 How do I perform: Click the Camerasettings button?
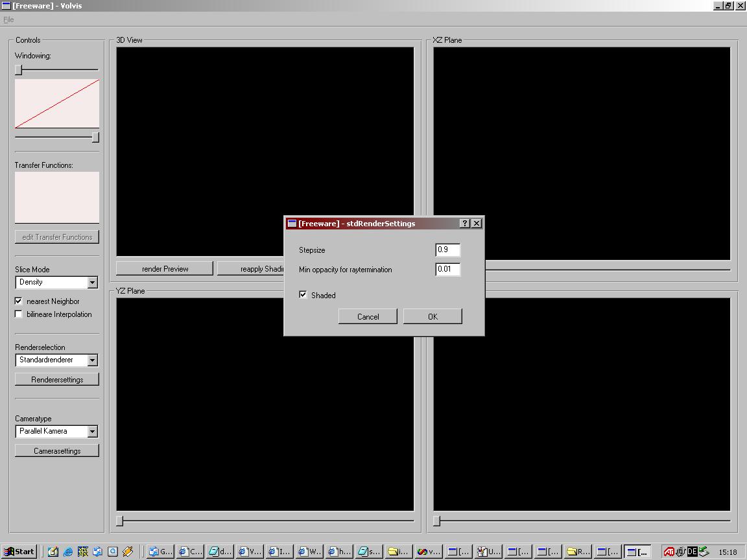click(57, 450)
